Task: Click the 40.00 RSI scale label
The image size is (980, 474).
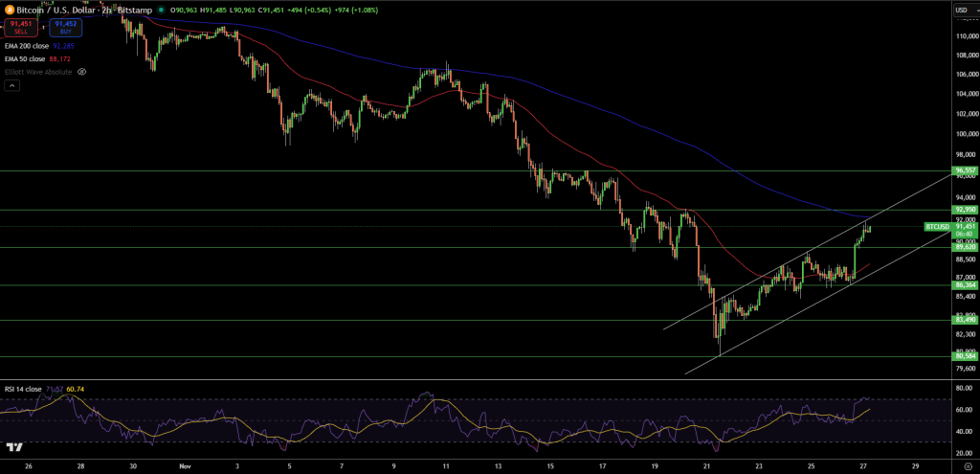Action: pyautogui.click(x=965, y=432)
